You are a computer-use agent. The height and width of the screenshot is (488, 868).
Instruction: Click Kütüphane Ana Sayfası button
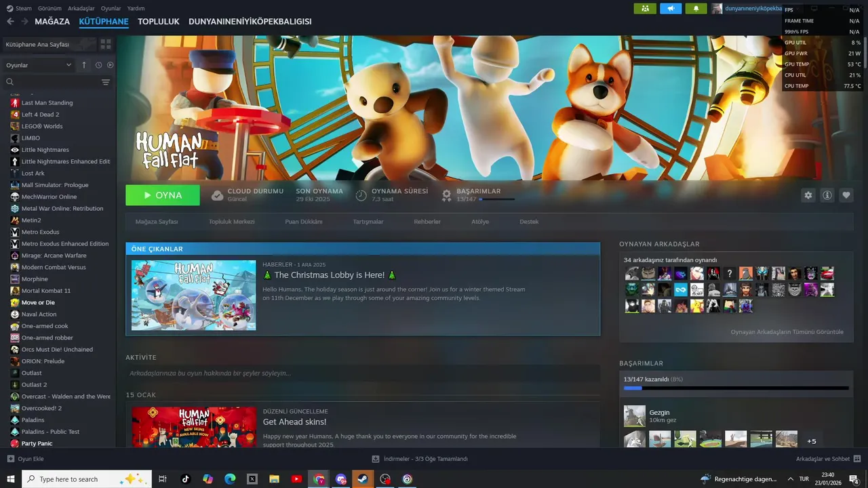(48, 44)
